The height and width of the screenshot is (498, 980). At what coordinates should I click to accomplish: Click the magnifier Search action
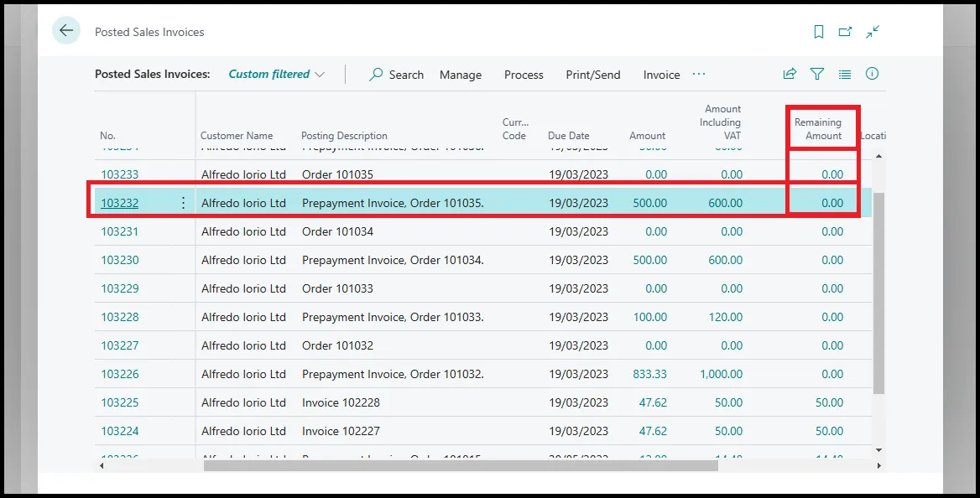[x=396, y=75]
